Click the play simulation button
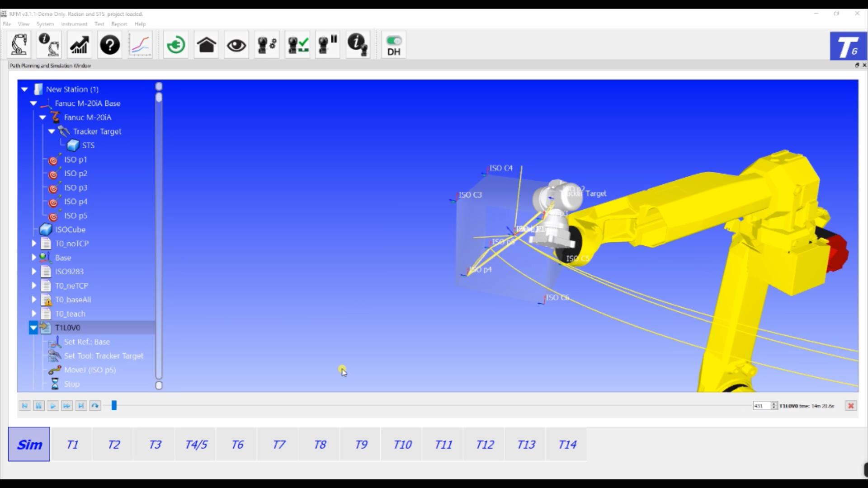 (53, 406)
